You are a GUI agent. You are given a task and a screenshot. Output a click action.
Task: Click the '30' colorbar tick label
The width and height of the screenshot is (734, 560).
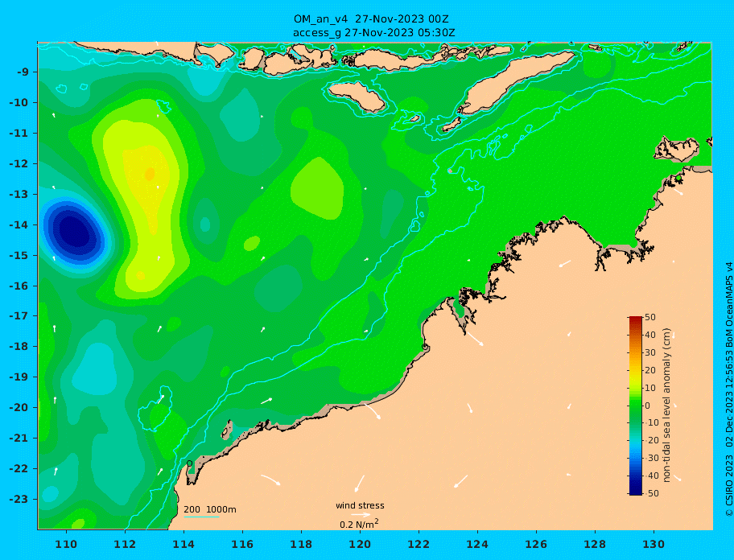click(x=649, y=352)
